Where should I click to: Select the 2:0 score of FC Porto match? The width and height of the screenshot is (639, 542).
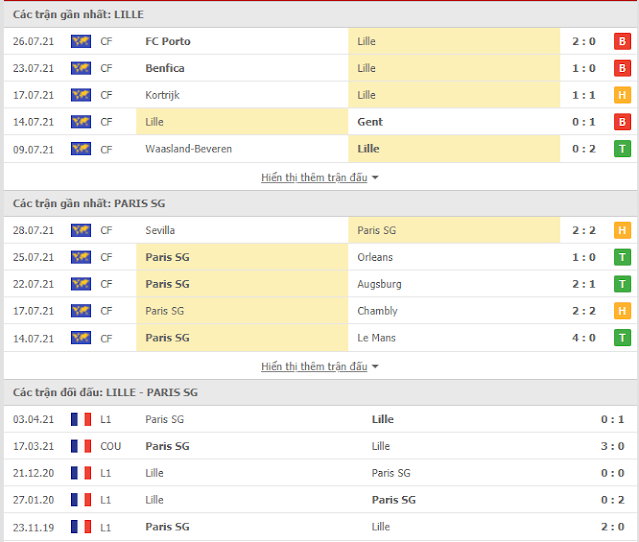[x=584, y=41]
